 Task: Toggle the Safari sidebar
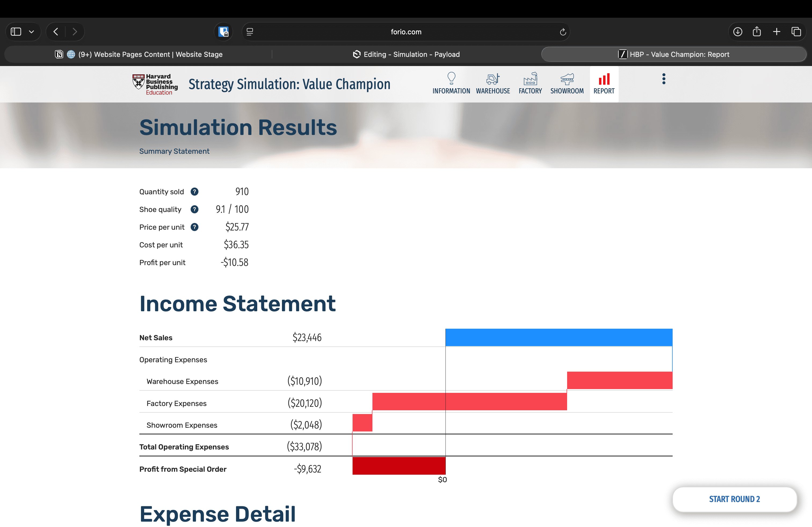pos(16,32)
